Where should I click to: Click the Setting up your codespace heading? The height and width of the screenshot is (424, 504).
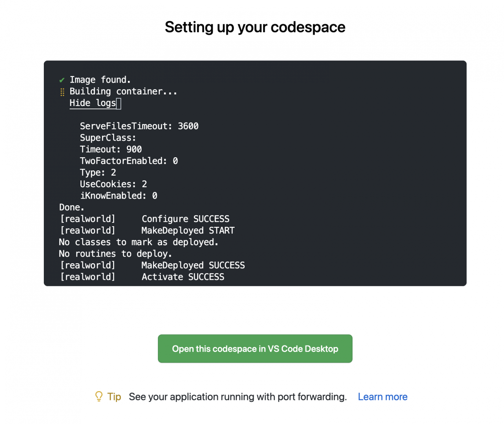click(x=255, y=27)
